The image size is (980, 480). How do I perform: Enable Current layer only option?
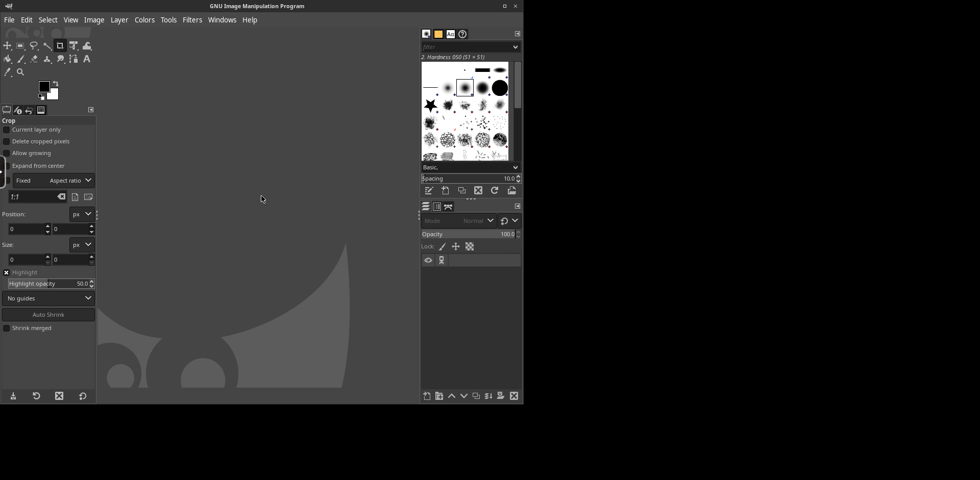tap(7, 130)
